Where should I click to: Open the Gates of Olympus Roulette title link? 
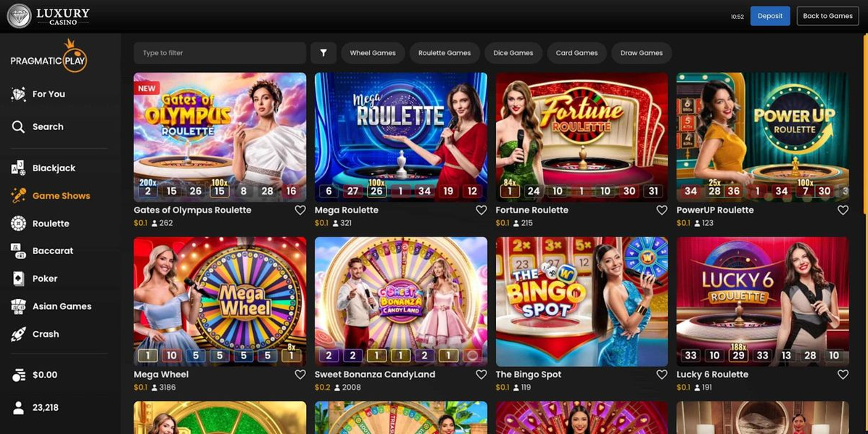(x=193, y=210)
